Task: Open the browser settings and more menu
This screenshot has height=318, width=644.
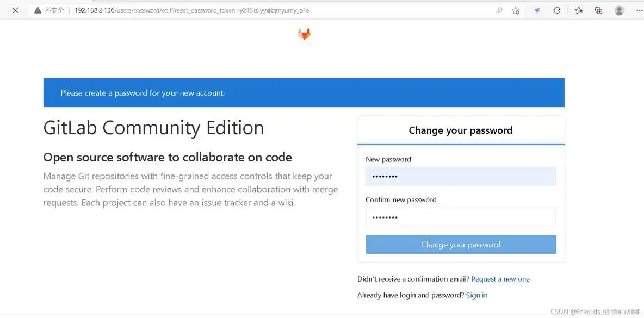Action: (x=639, y=10)
